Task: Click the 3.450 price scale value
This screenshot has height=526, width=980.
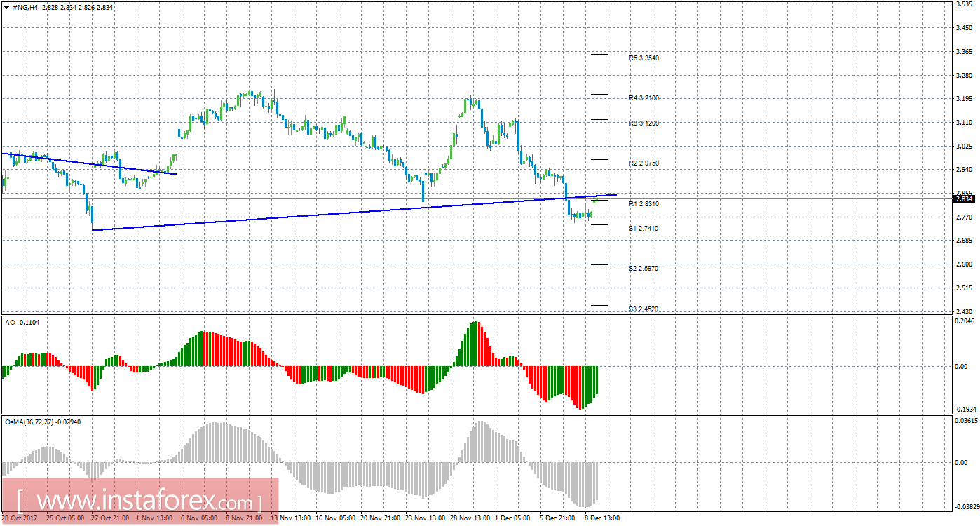Action: (x=964, y=28)
